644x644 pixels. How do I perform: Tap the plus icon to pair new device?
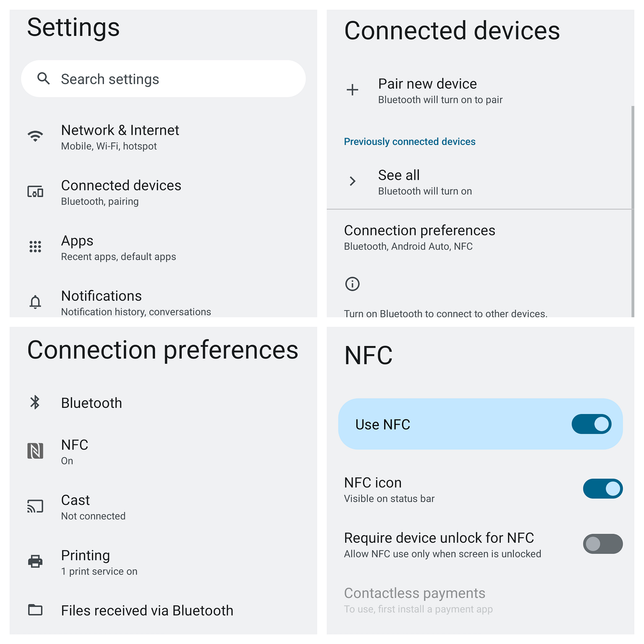click(x=352, y=90)
